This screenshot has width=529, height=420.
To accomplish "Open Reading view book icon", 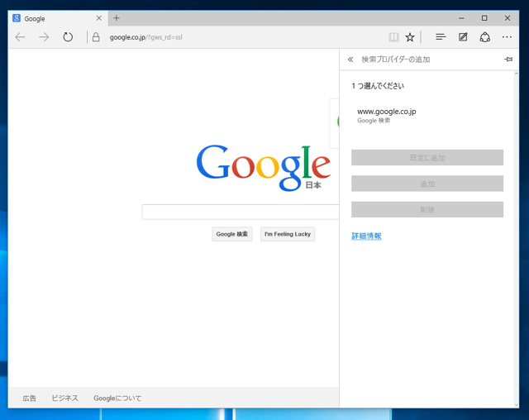I will pyautogui.click(x=393, y=37).
